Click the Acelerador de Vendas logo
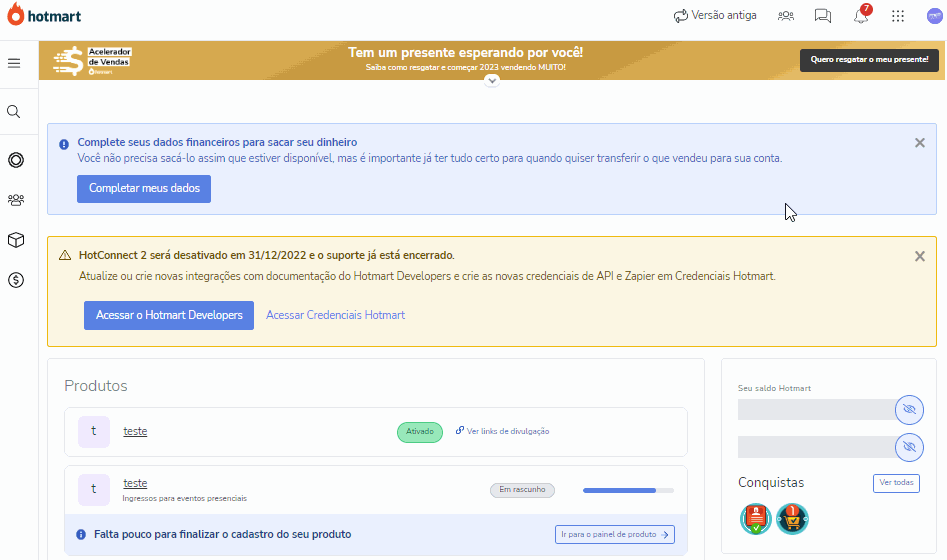Image resolution: width=947 pixels, height=560 pixels. [x=92, y=60]
